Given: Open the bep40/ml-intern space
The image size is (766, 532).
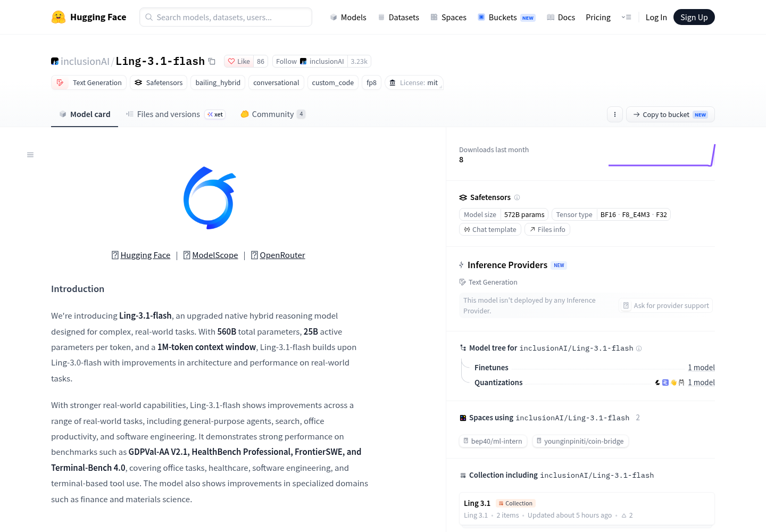Looking at the screenshot, I should point(493,441).
